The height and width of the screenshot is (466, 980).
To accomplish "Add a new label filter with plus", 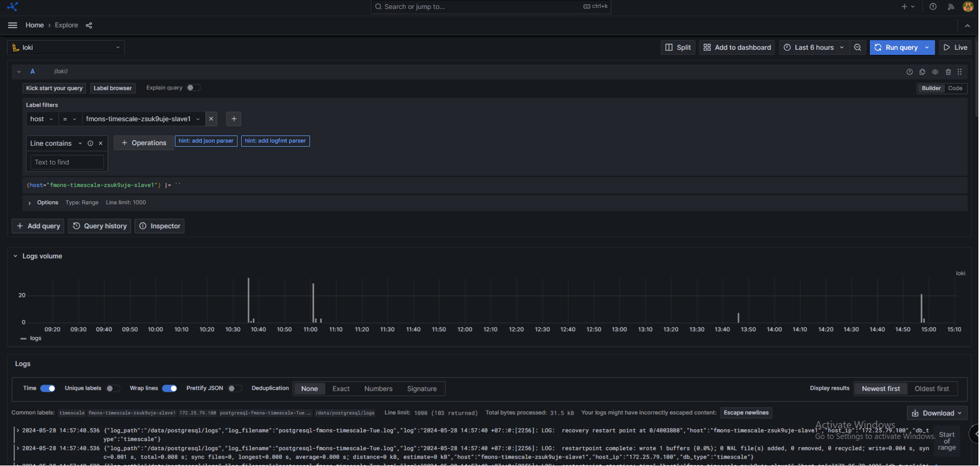I will coord(234,119).
